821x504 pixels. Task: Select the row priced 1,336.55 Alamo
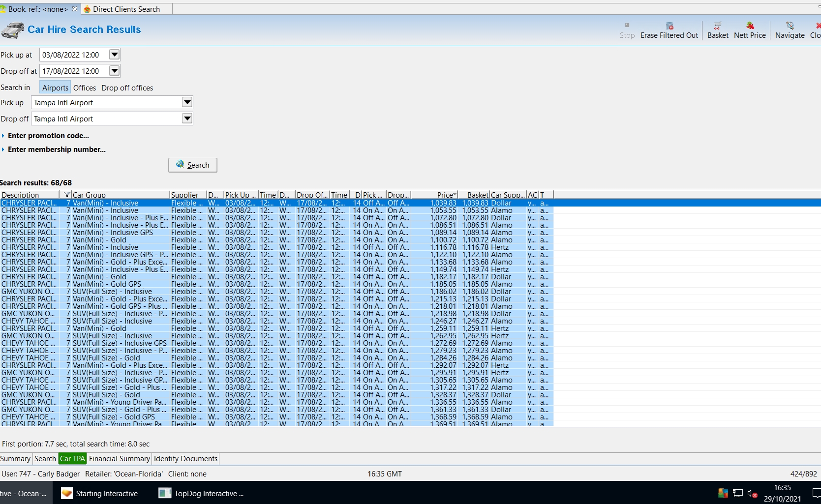[x=276, y=402]
